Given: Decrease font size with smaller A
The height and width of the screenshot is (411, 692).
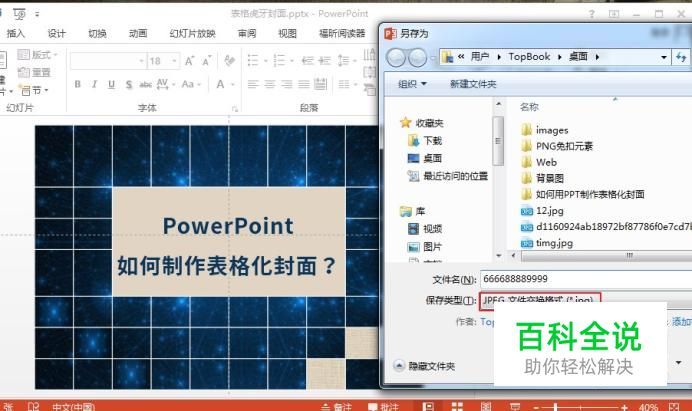Looking at the screenshot, I should click(x=206, y=61).
